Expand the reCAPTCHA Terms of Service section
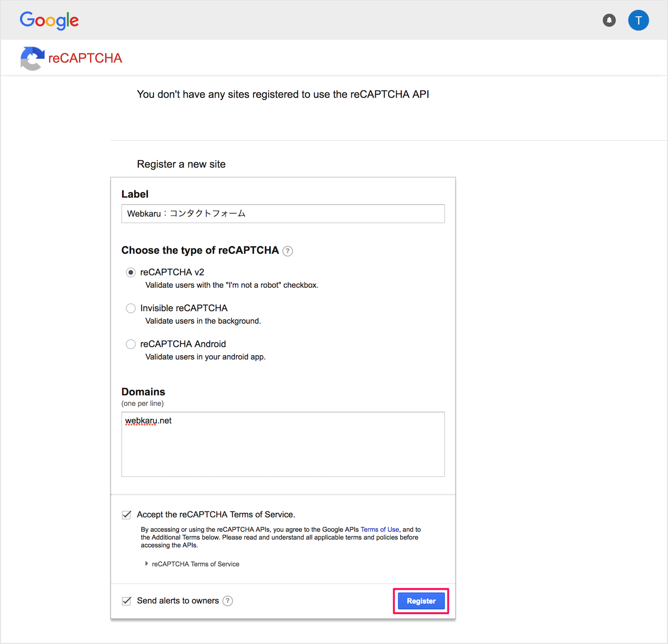Screen dimensions: 668x644 [192, 564]
